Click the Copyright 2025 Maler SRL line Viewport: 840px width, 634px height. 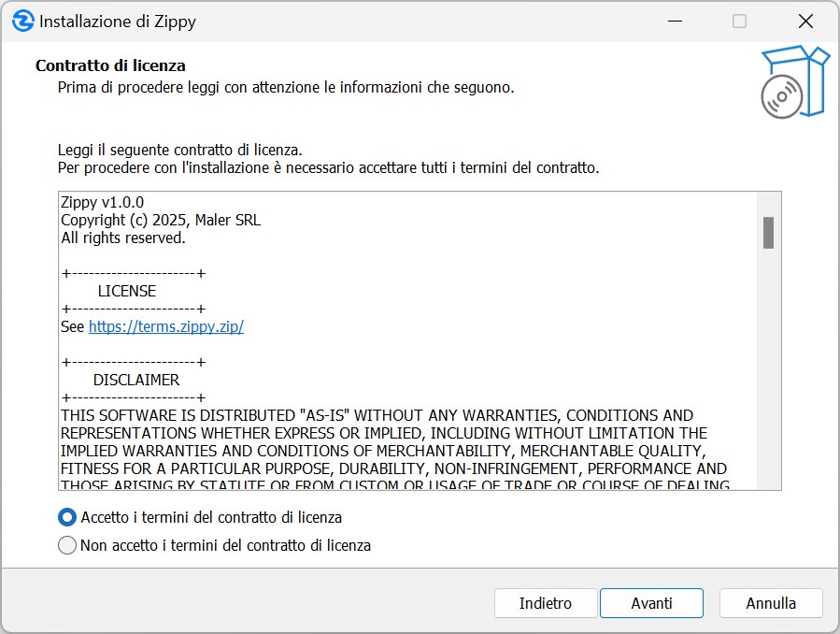click(x=161, y=220)
